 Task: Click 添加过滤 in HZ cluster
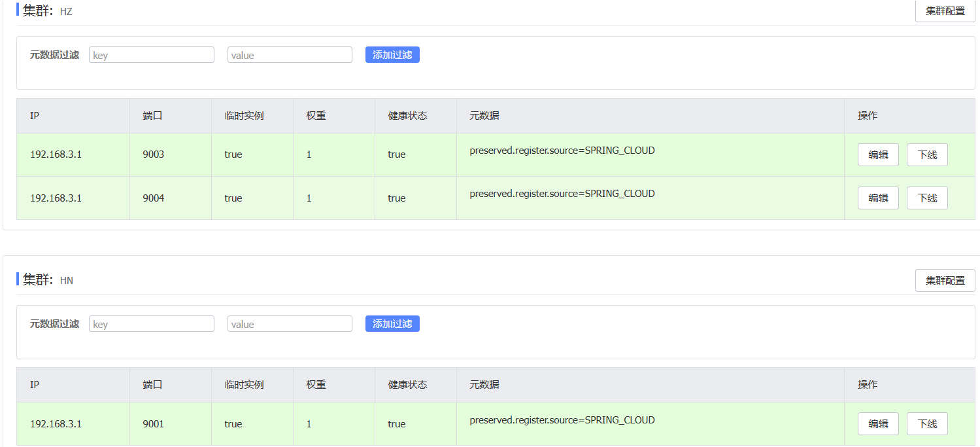tap(392, 55)
